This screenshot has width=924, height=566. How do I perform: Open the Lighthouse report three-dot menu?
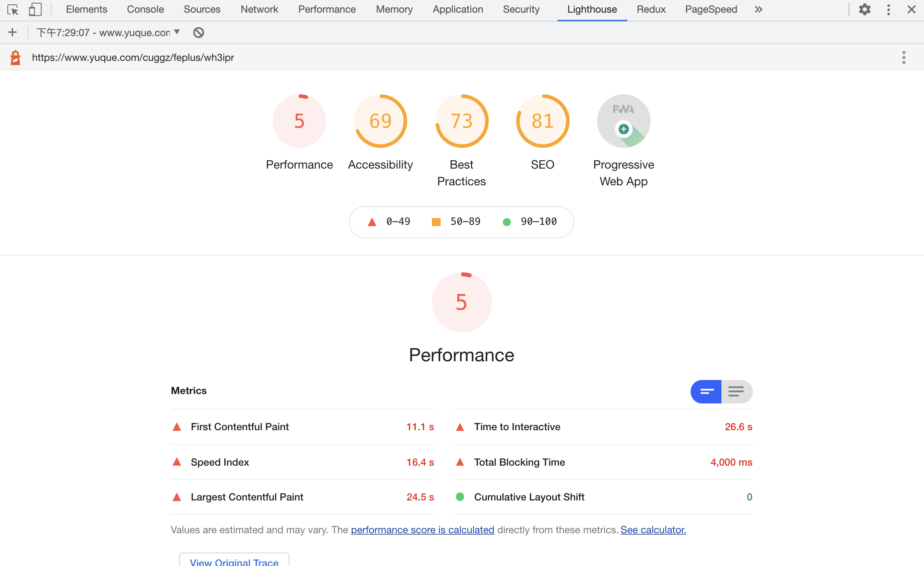[x=904, y=58]
